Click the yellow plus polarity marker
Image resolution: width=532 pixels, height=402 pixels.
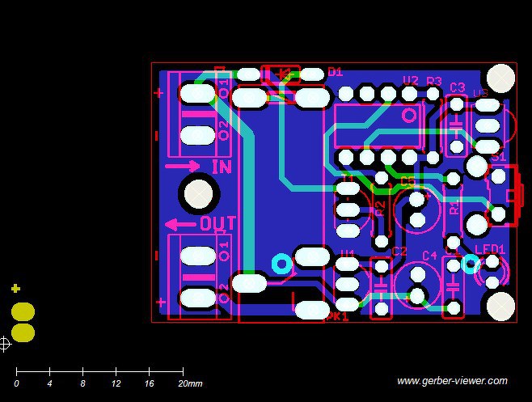point(15,289)
